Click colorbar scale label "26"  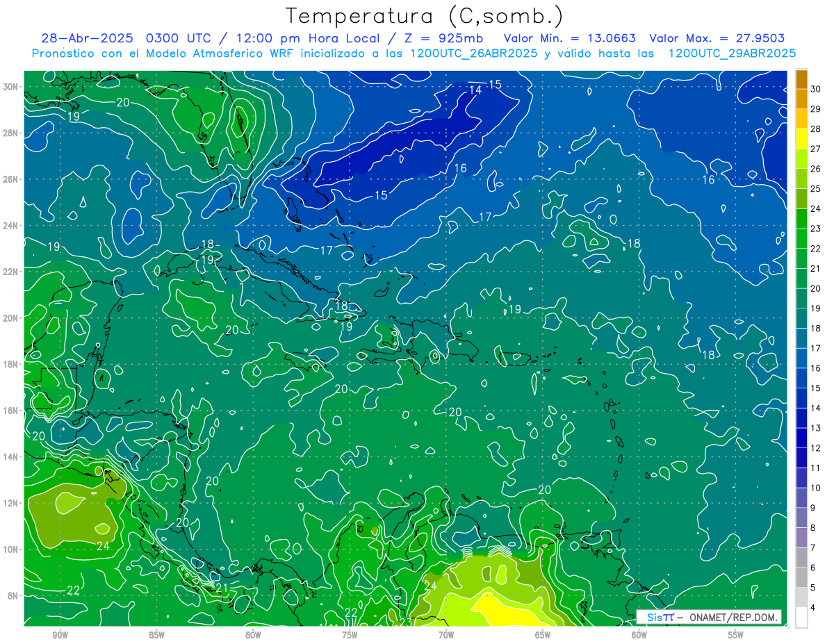pyautogui.click(x=816, y=169)
